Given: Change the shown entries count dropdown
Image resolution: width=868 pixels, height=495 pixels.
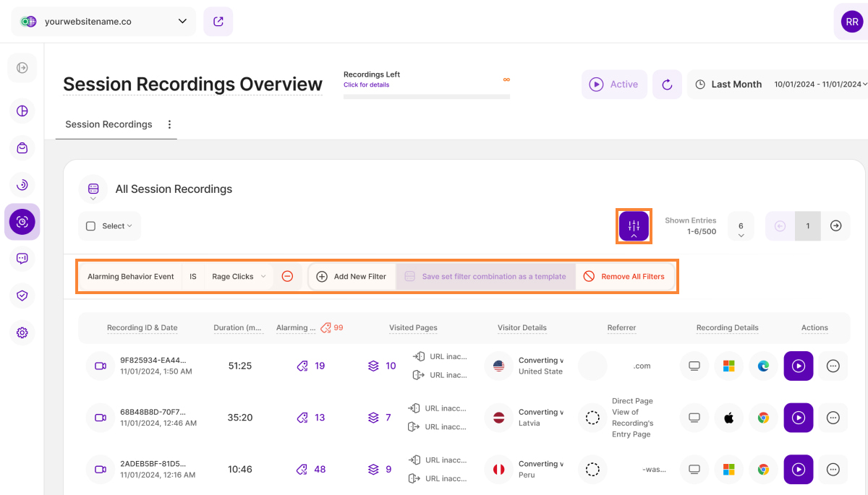Looking at the screenshot, I should pos(741,226).
